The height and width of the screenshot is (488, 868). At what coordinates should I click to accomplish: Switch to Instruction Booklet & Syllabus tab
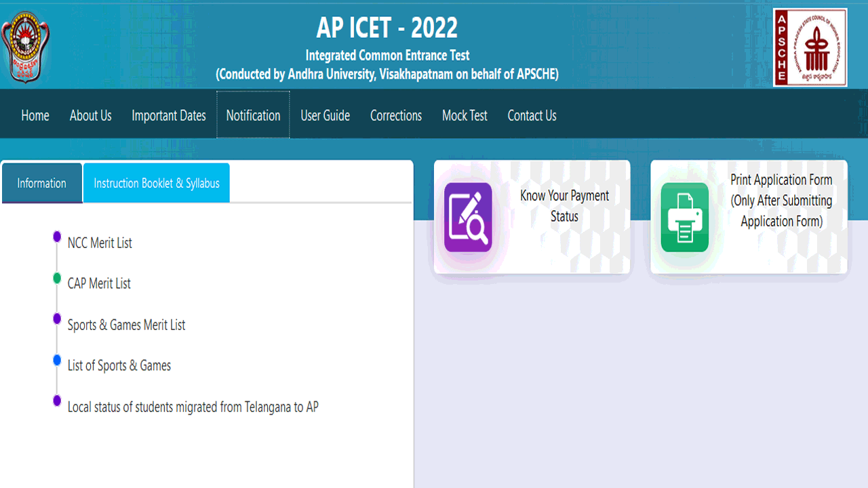[x=157, y=183]
